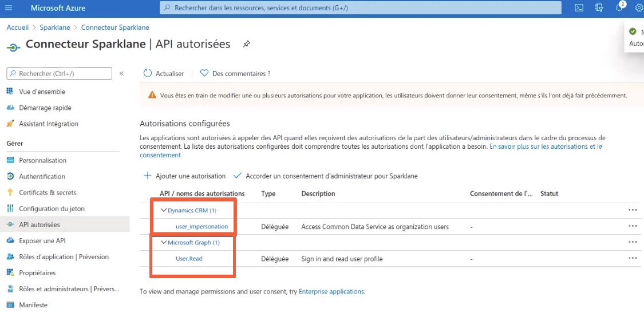Viewport: 644px width, 313px height.
Task: Click the Exposer une API cloud icon
Action: [11, 241]
